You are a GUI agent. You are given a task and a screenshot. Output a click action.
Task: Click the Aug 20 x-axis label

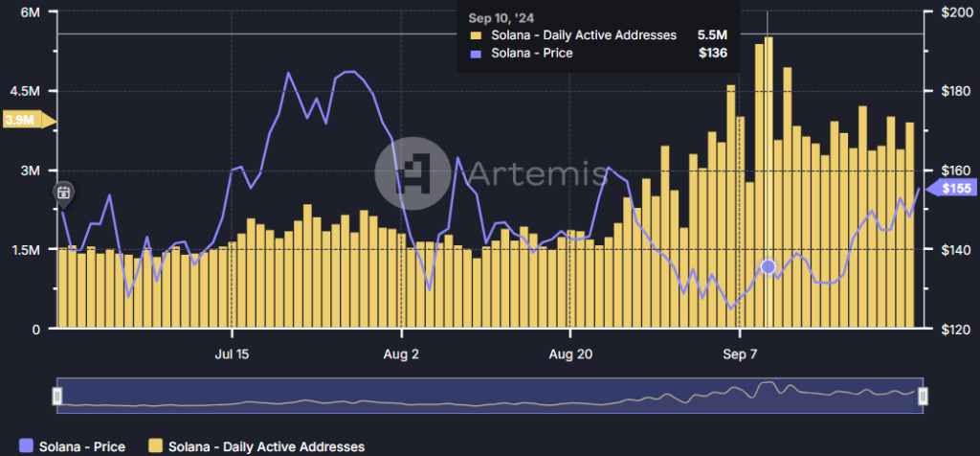[x=570, y=354]
